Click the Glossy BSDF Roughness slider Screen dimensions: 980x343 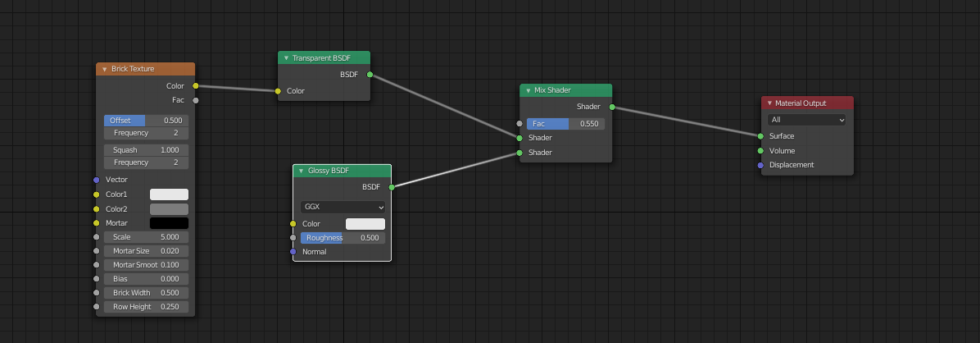[x=343, y=238]
